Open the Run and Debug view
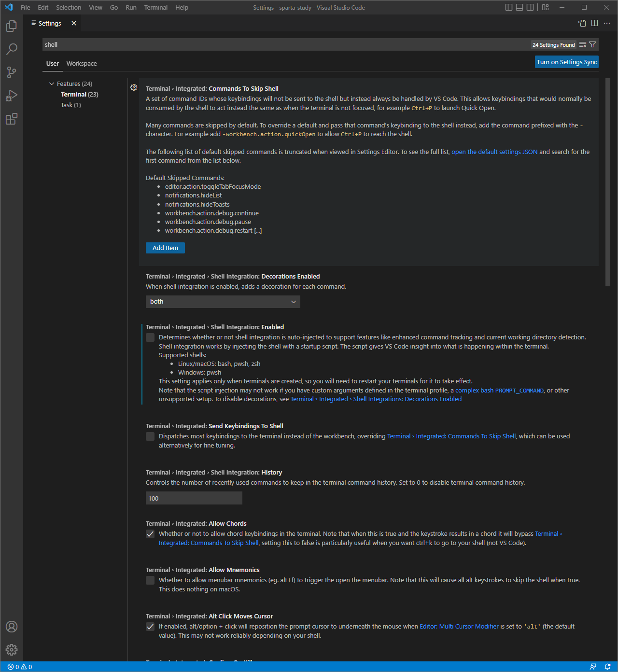618x672 pixels. point(12,96)
